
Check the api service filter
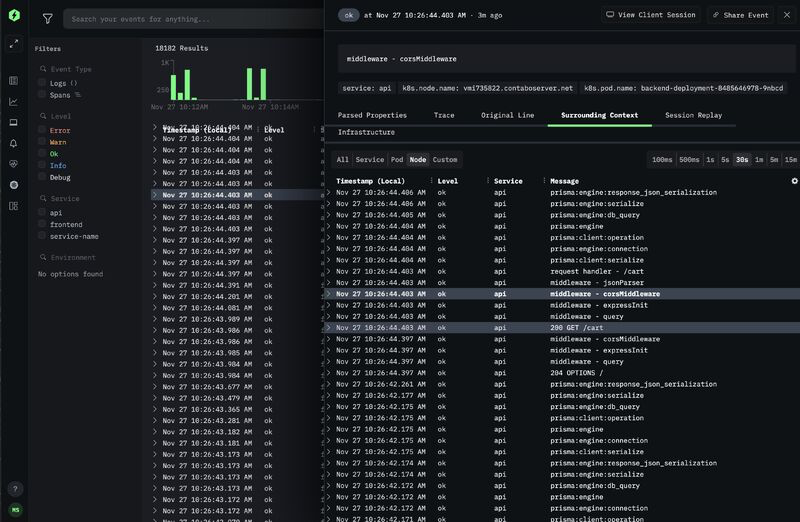(42, 212)
